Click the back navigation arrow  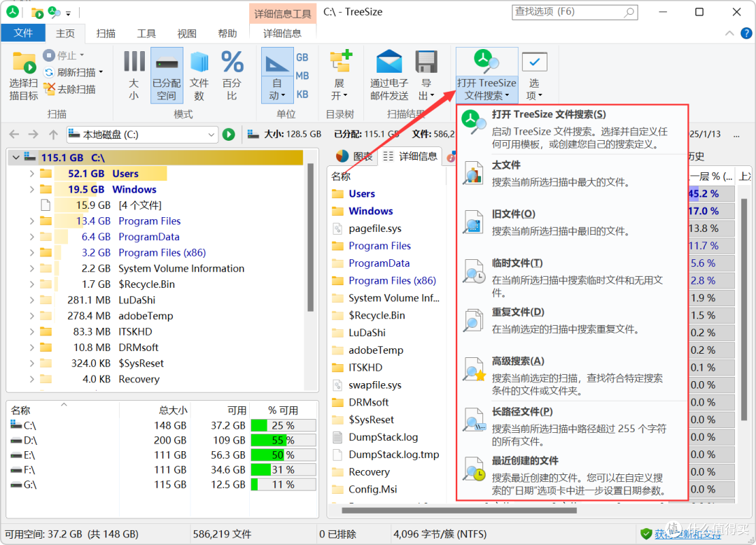point(14,134)
